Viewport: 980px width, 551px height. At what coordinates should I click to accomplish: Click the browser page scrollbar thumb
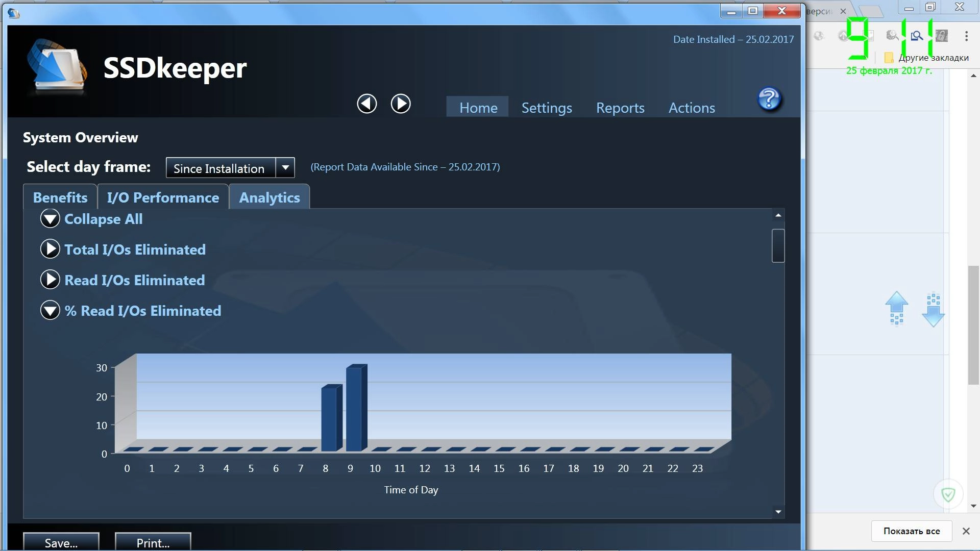tap(973, 325)
